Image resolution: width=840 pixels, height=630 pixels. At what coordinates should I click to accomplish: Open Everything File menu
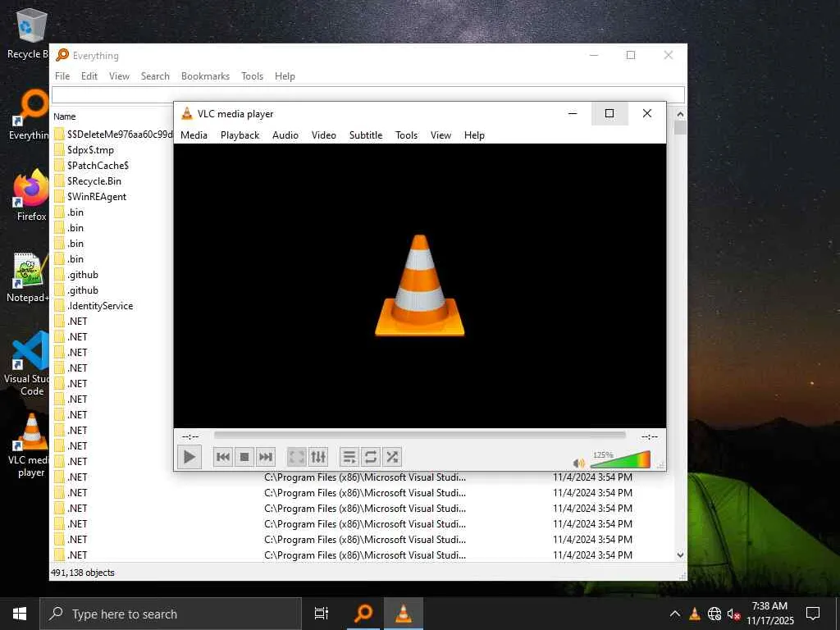(x=62, y=76)
